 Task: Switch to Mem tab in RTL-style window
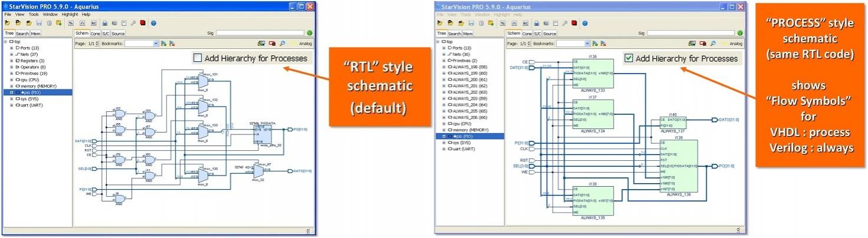(x=35, y=34)
